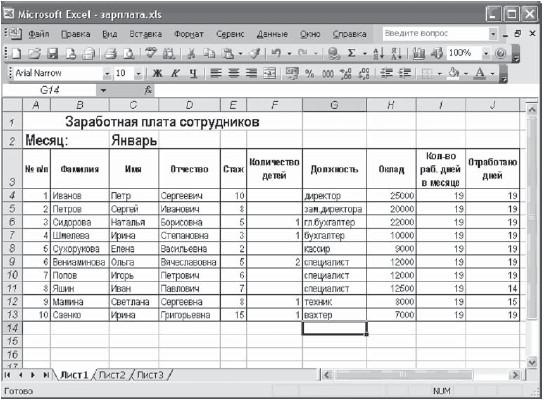Decrease decimal places icon

coord(364,73)
